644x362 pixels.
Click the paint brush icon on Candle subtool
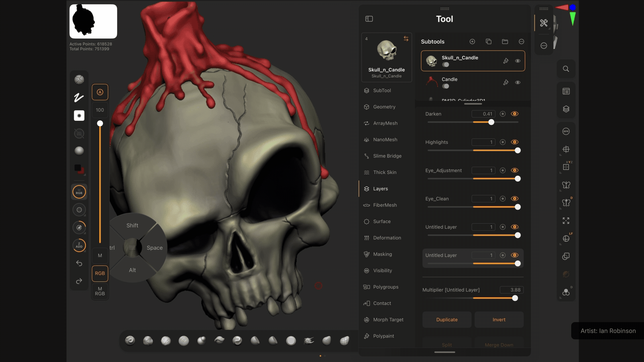click(506, 82)
